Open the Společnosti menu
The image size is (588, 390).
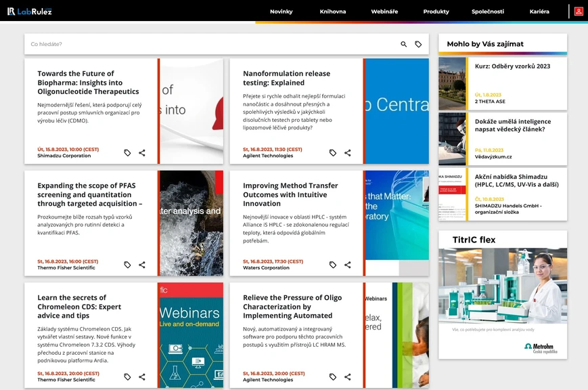point(487,12)
